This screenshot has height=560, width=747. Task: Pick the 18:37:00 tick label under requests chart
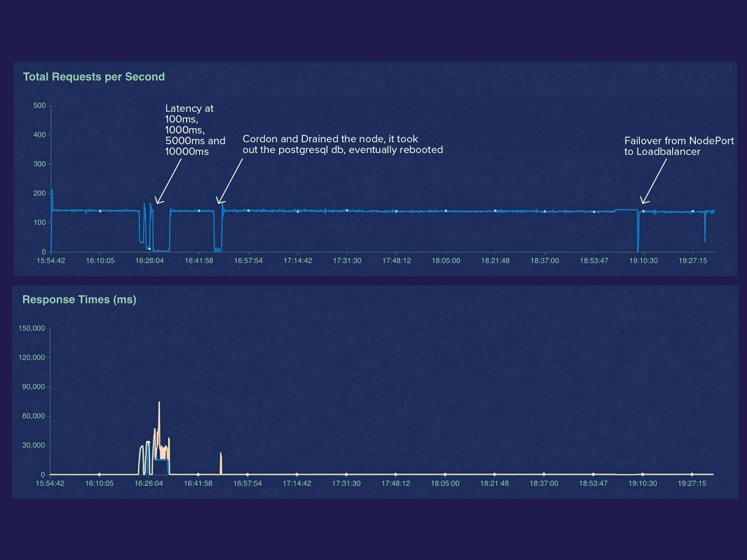click(545, 260)
